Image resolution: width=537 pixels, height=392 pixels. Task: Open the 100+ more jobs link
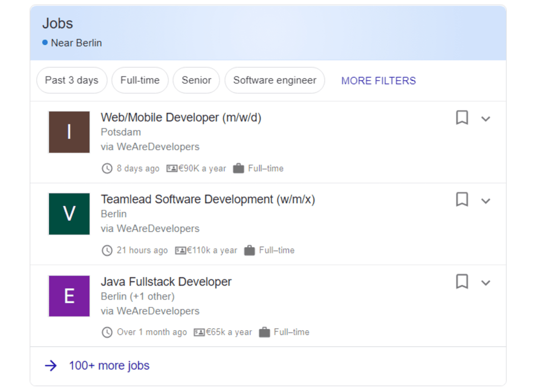109,365
